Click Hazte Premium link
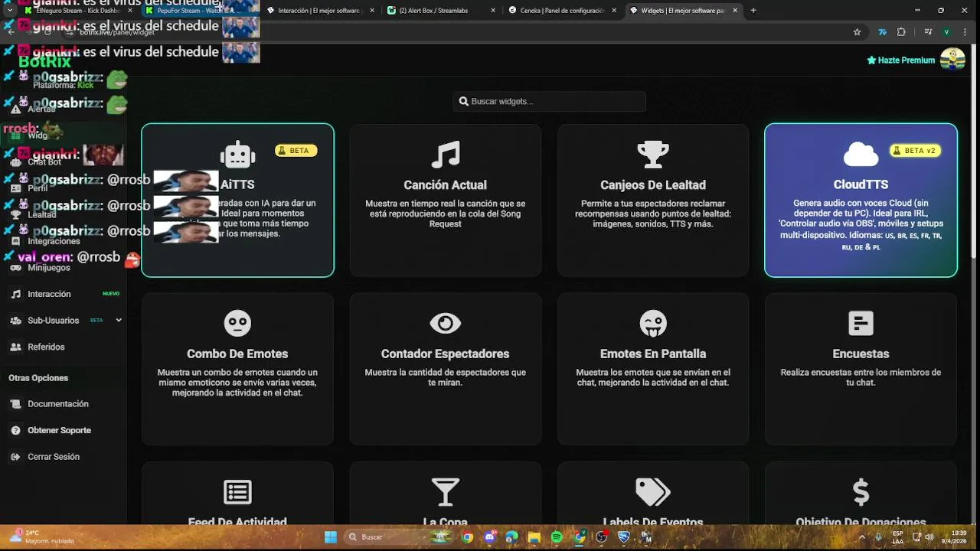Screen dimensions: 980x551 (x=900, y=60)
